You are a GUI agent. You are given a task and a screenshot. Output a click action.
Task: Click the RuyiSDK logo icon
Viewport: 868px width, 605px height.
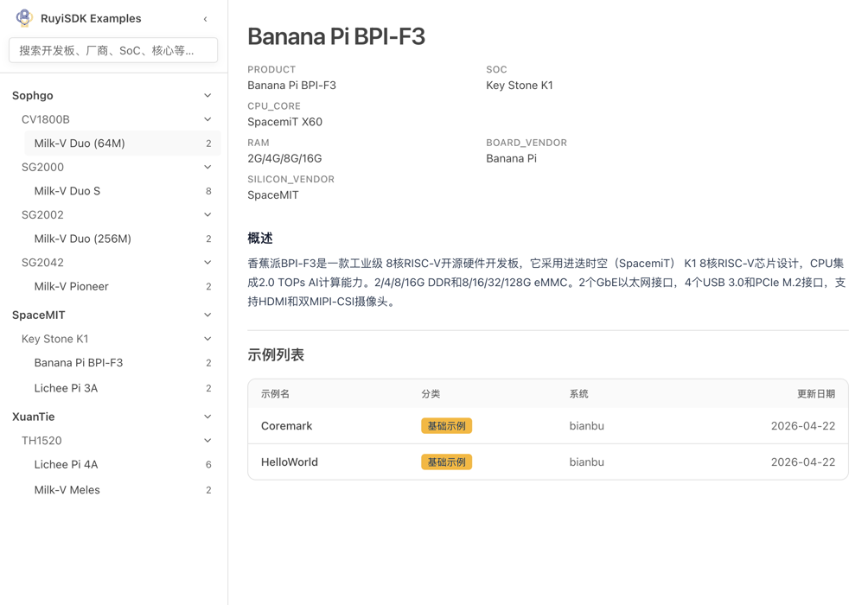point(24,17)
